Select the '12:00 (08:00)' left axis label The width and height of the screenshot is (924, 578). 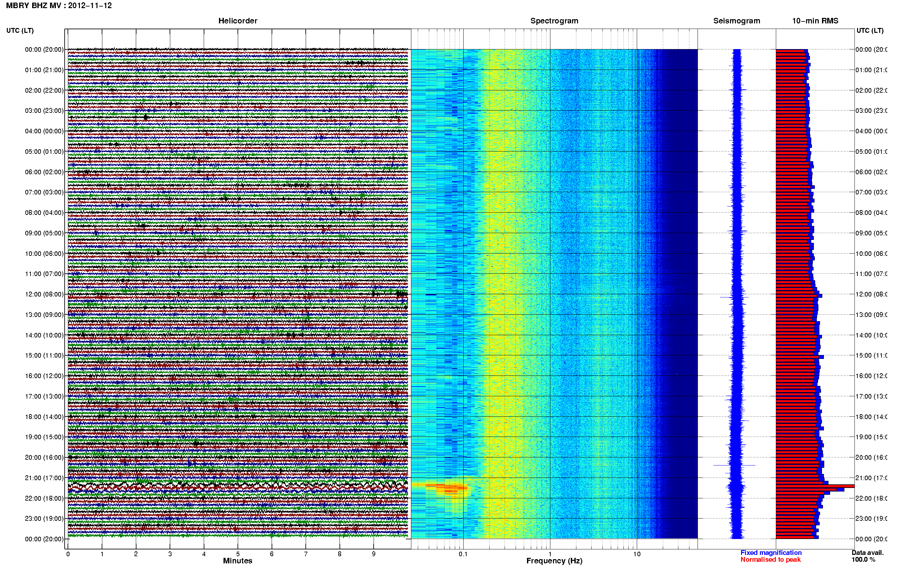pos(44,294)
